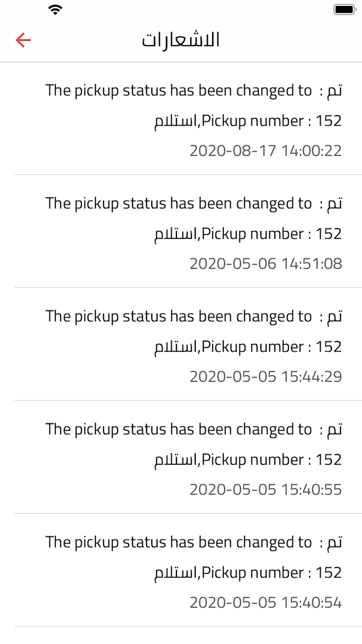Select first notification's Pickup number 152 line
Viewport: 362px width, 644px height.
248,121
